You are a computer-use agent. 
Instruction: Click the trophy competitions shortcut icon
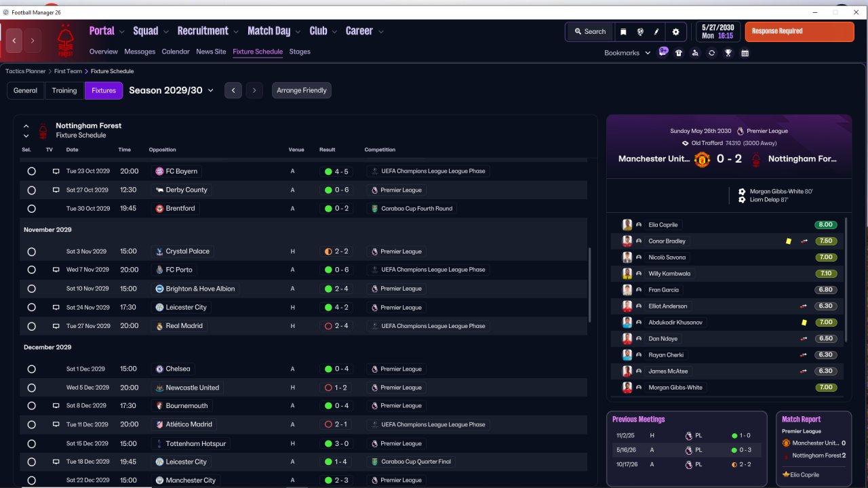pyautogui.click(x=728, y=53)
